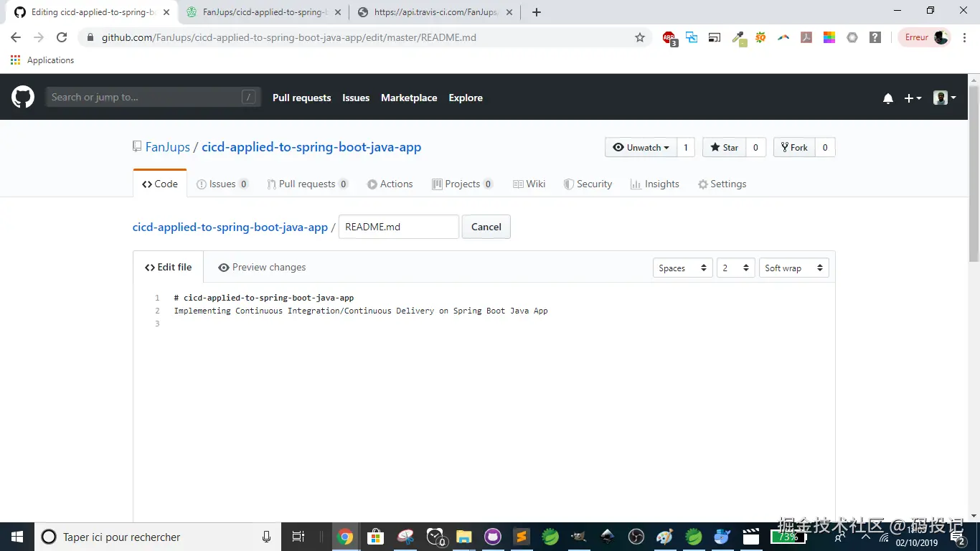Reload the page
This screenshot has width=980, height=551.
click(x=62, y=37)
